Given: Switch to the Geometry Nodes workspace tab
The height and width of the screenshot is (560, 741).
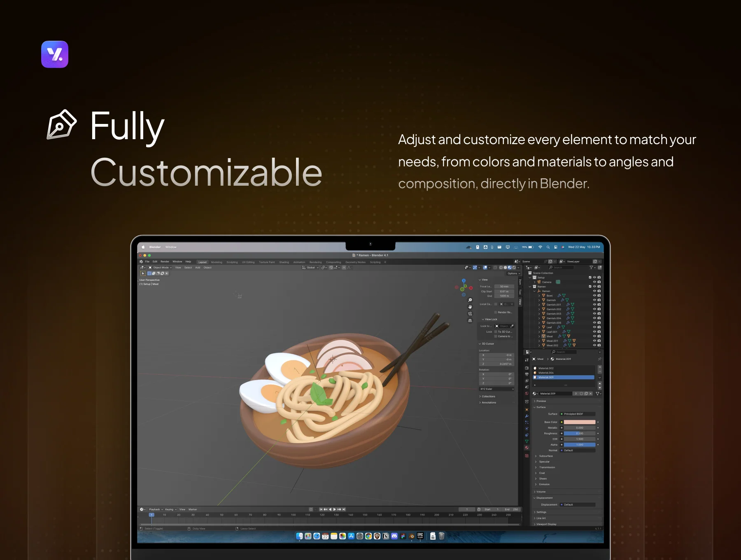Looking at the screenshot, I should click(355, 262).
